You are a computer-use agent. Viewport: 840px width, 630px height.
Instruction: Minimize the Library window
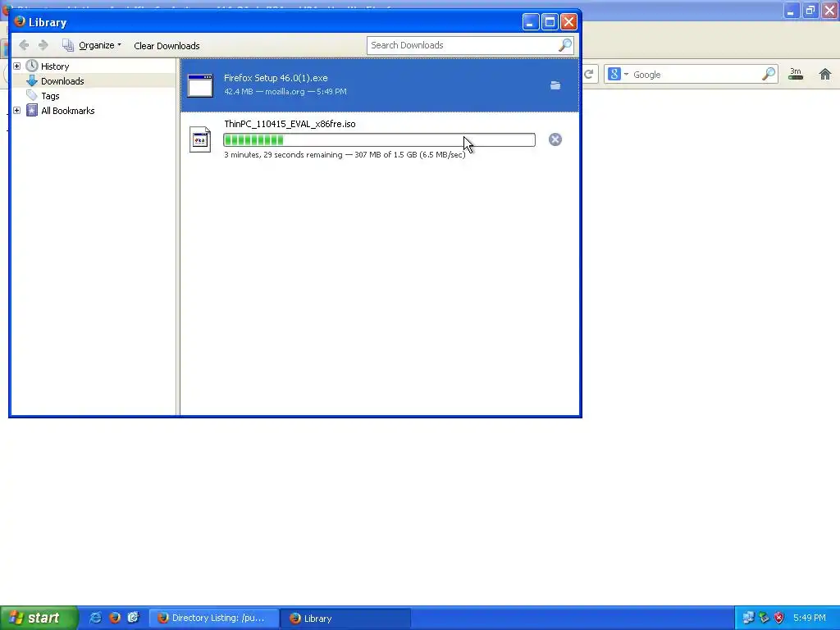tap(531, 22)
